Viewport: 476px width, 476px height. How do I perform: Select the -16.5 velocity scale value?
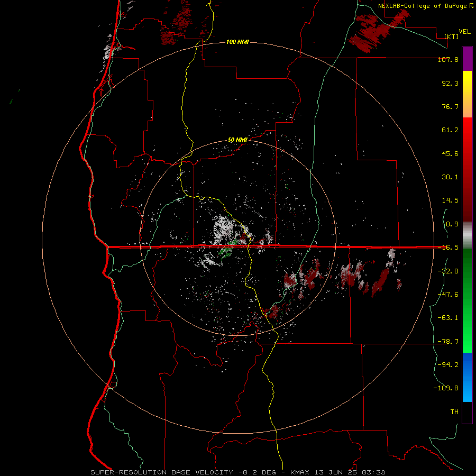[448, 248]
